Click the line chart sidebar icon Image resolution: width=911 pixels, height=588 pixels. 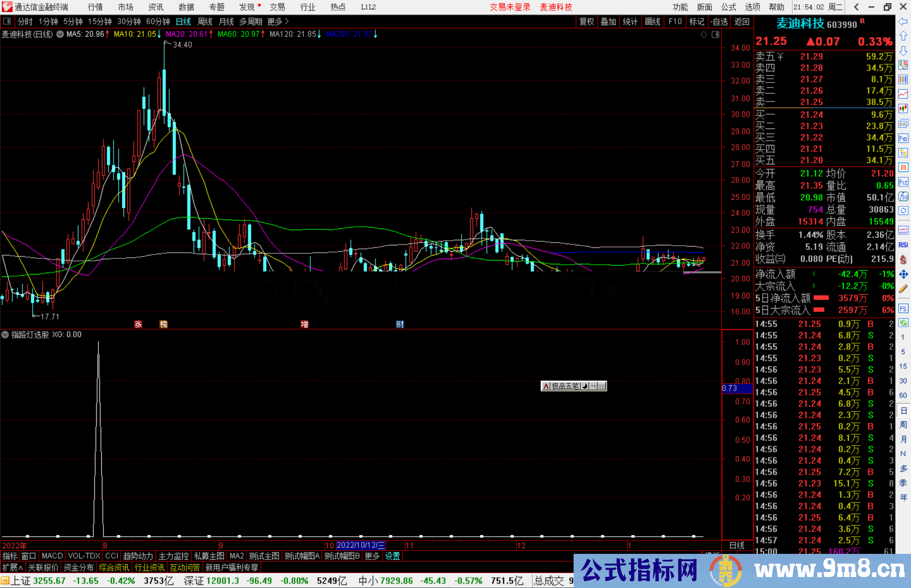click(x=903, y=94)
